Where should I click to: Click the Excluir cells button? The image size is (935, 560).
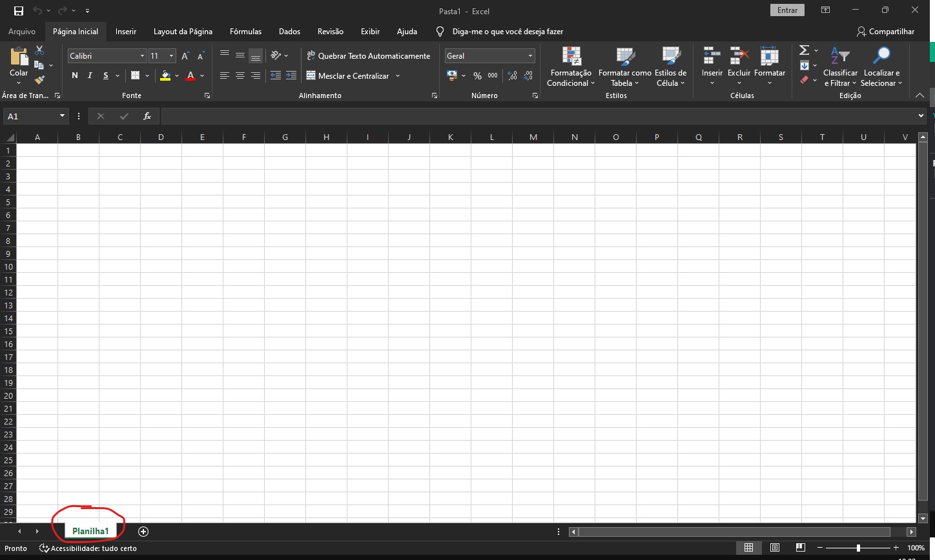click(739, 66)
